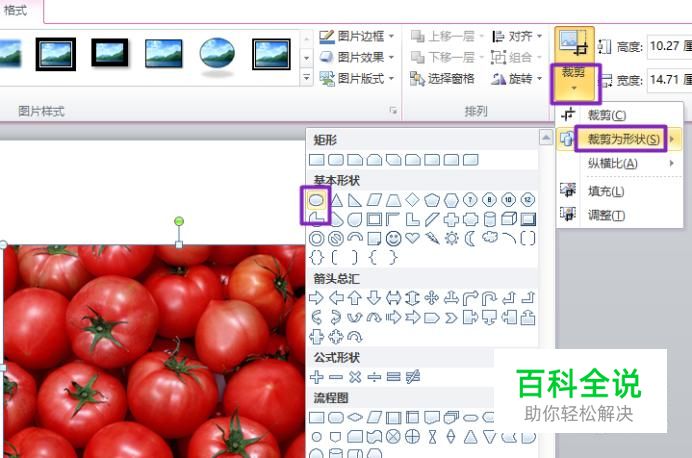Choose the multiplication sign formula shape

(355, 377)
